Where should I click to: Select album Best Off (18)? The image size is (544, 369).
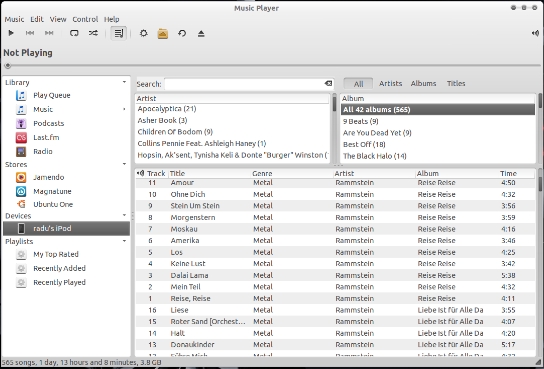438,144
